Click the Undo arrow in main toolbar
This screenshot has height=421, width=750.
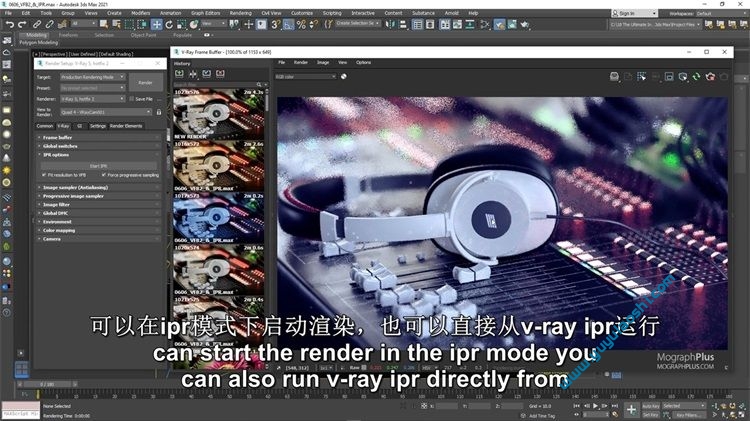click(10, 24)
